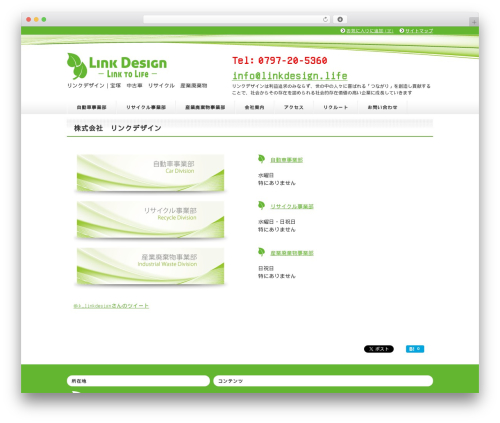Follow the 産業廃棄物事業部 link in content area
The width and height of the screenshot is (500, 423).
[x=292, y=253]
